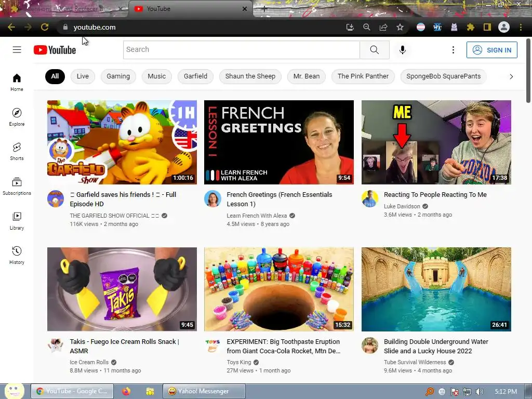The width and height of the screenshot is (532, 399).
Task: Click the share page icon in the address bar
Action: tap(383, 27)
